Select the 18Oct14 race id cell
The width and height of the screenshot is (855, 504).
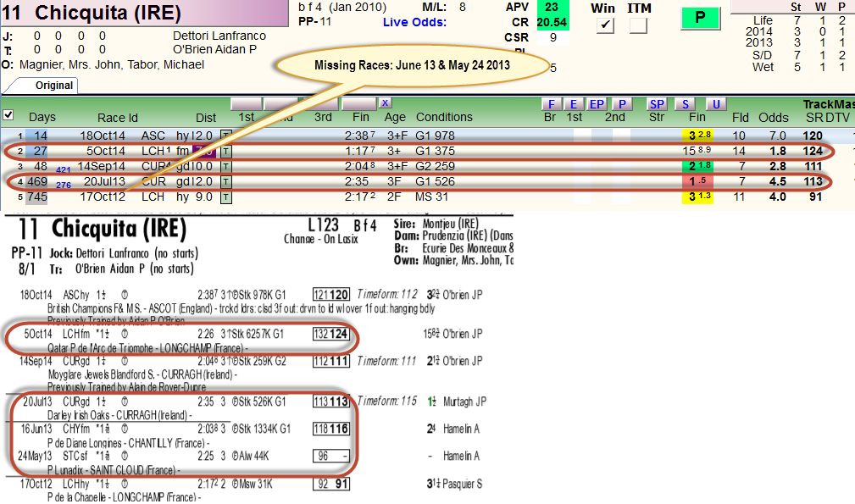(103, 136)
